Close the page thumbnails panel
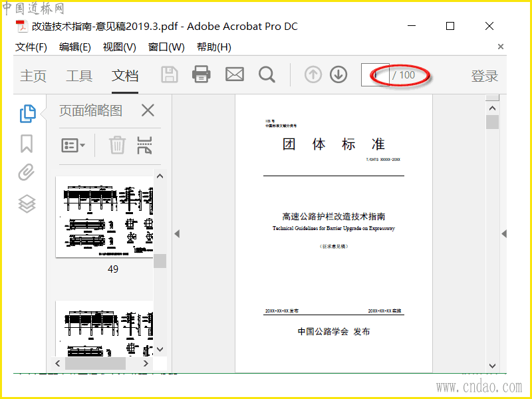The image size is (532, 399). (148, 110)
